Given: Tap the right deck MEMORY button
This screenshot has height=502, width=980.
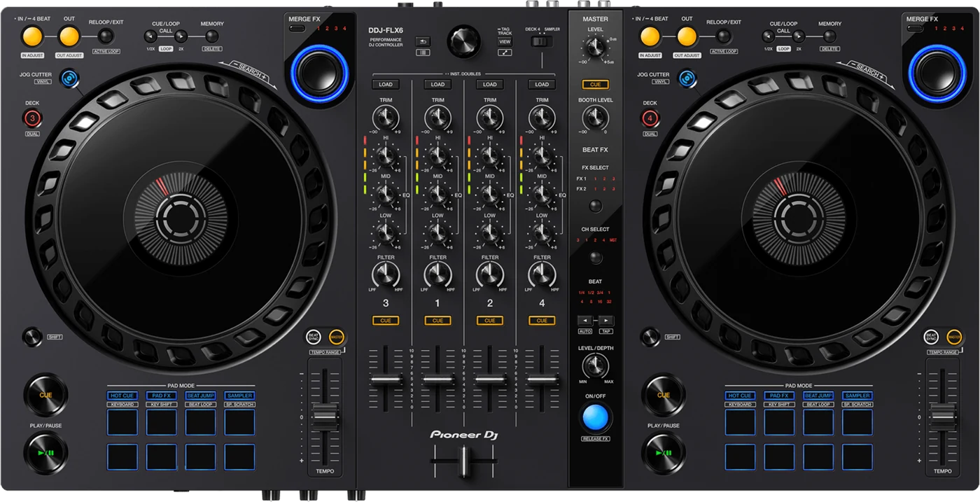Looking at the screenshot, I should [x=830, y=36].
